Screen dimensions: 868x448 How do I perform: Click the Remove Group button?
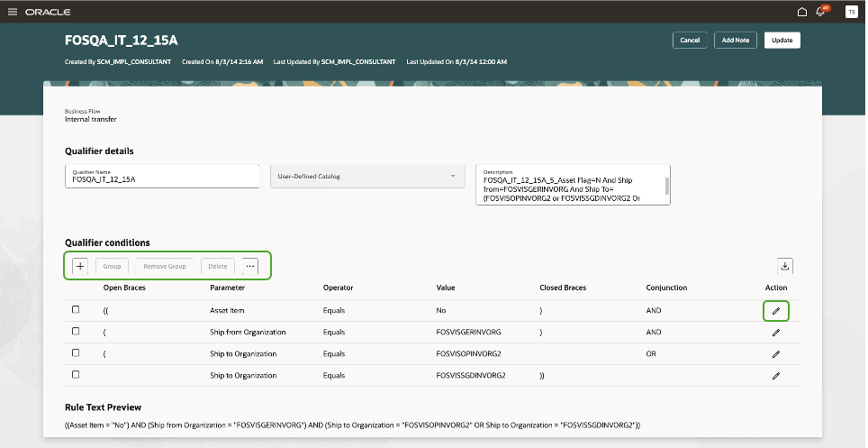[165, 266]
